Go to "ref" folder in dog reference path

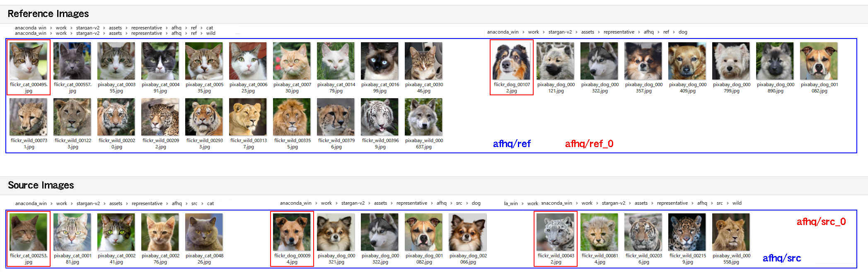(666, 32)
